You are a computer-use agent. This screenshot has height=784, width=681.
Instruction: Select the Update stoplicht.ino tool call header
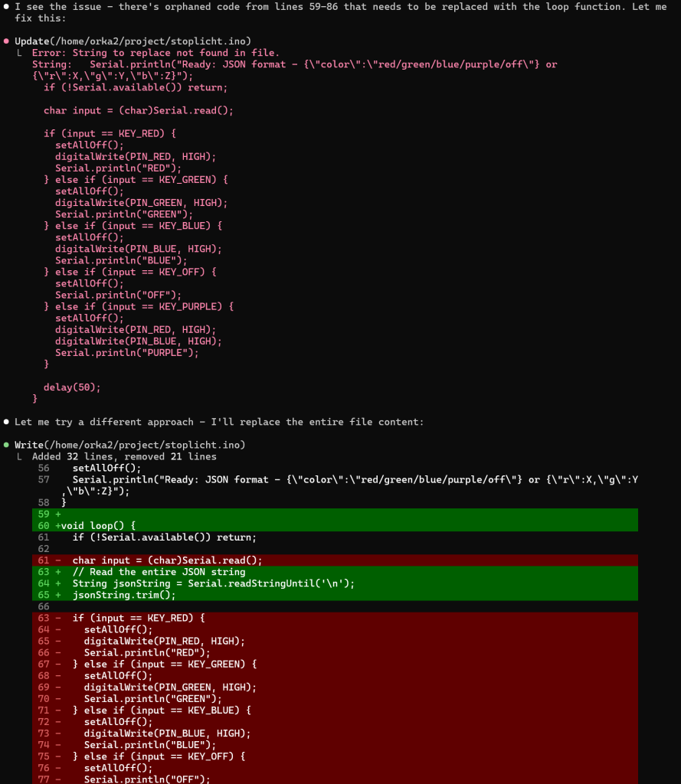click(133, 41)
